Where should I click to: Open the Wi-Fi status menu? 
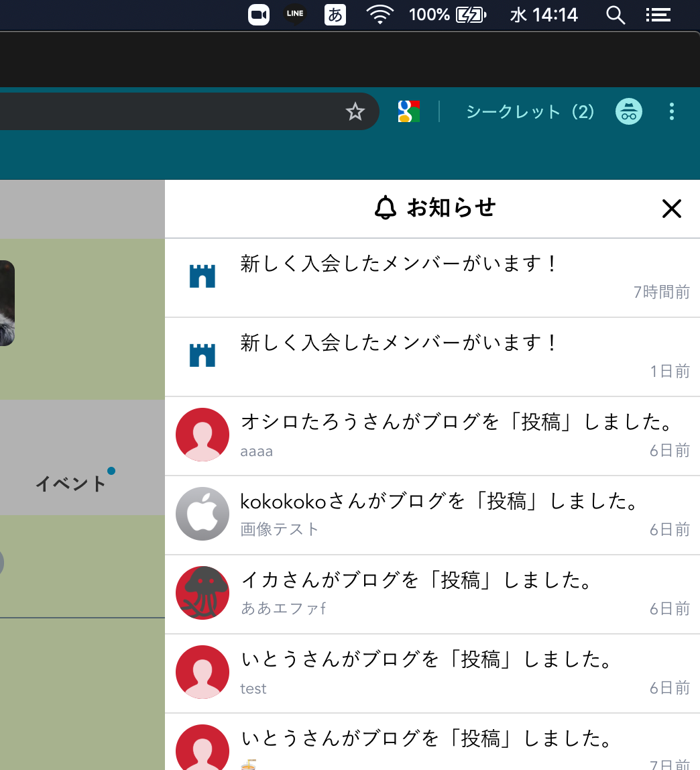click(380, 15)
